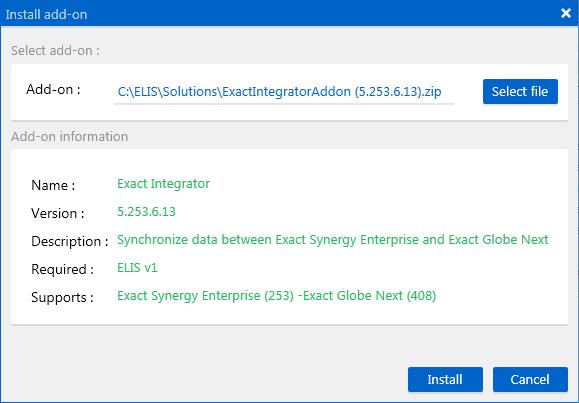
Task: Click the Select file button
Action: [520, 91]
